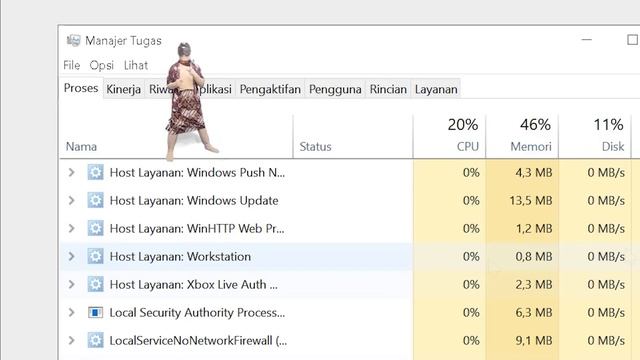Click gear icon of Xbox Live Auth row
This screenshot has width=640, height=360.
(95, 284)
